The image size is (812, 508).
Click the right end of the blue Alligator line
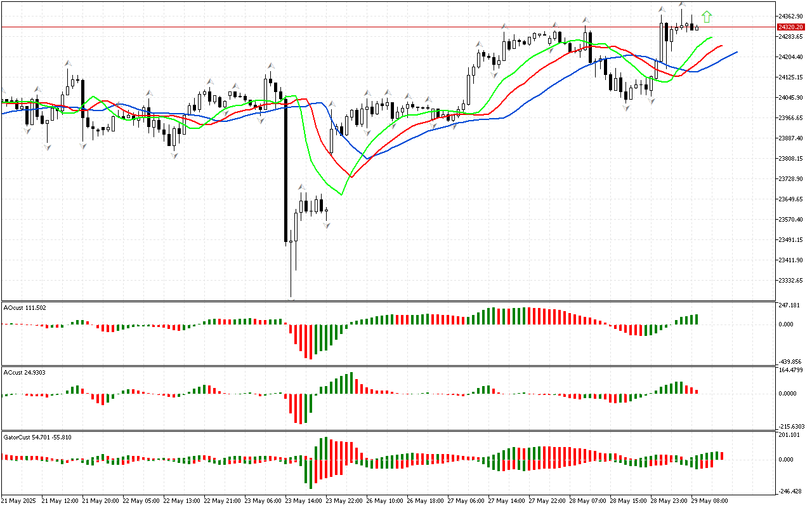pos(736,52)
